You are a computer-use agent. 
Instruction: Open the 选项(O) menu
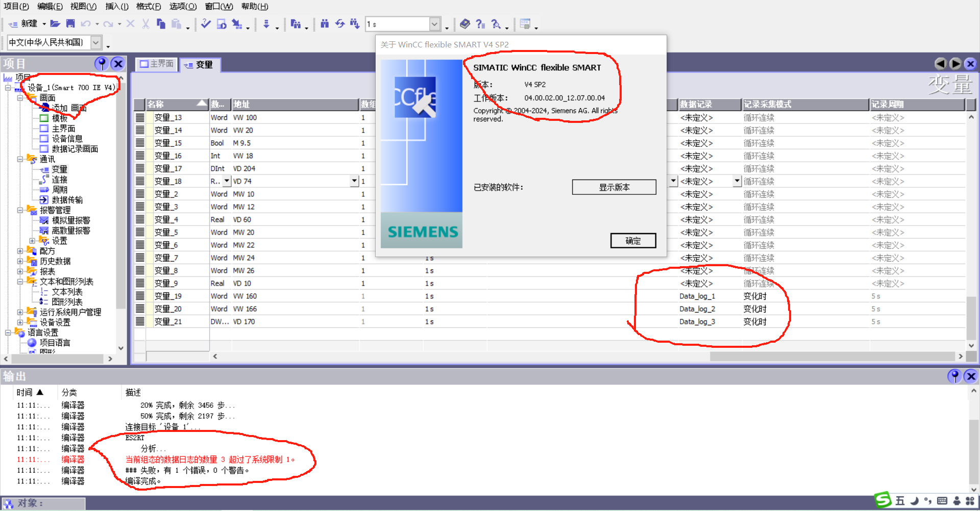[x=182, y=7]
